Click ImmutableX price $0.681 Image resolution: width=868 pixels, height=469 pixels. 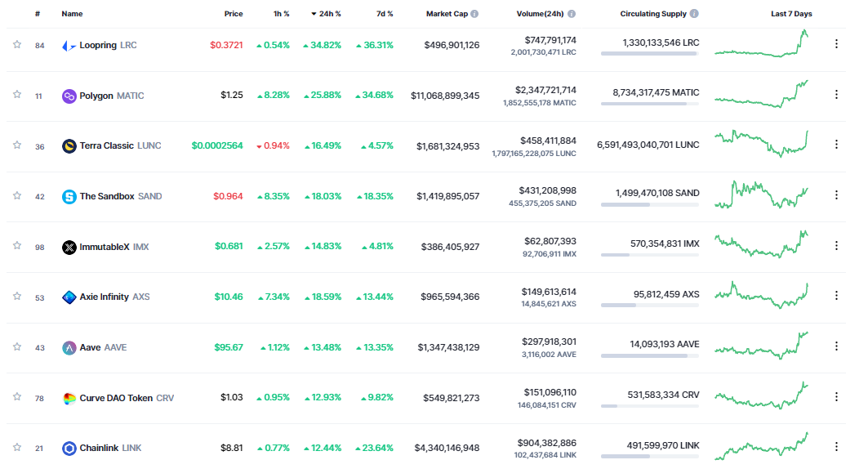tap(229, 247)
